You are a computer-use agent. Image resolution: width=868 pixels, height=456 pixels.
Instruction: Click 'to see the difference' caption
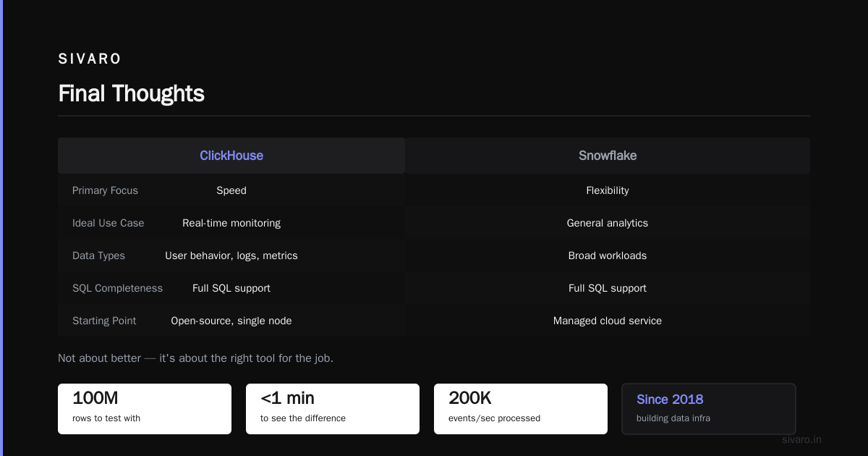(x=303, y=418)
